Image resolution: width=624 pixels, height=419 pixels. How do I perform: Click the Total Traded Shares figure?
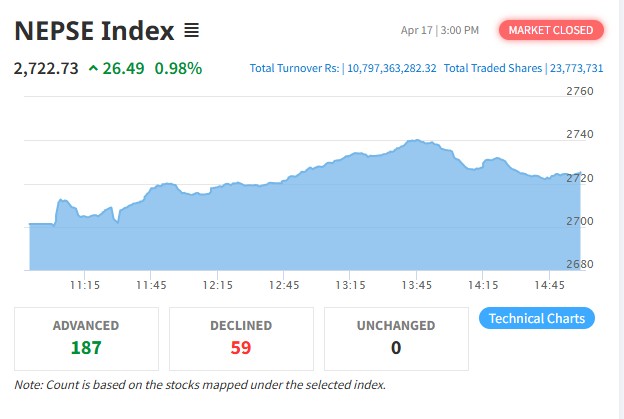pyautogui.click(x=577, y=68)
